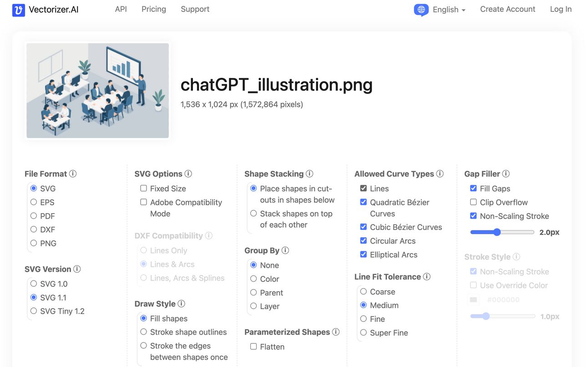The height and width of the screenshot is (367, 588).
Task: Click the override color swatch
Action: [x=473, y=300]
